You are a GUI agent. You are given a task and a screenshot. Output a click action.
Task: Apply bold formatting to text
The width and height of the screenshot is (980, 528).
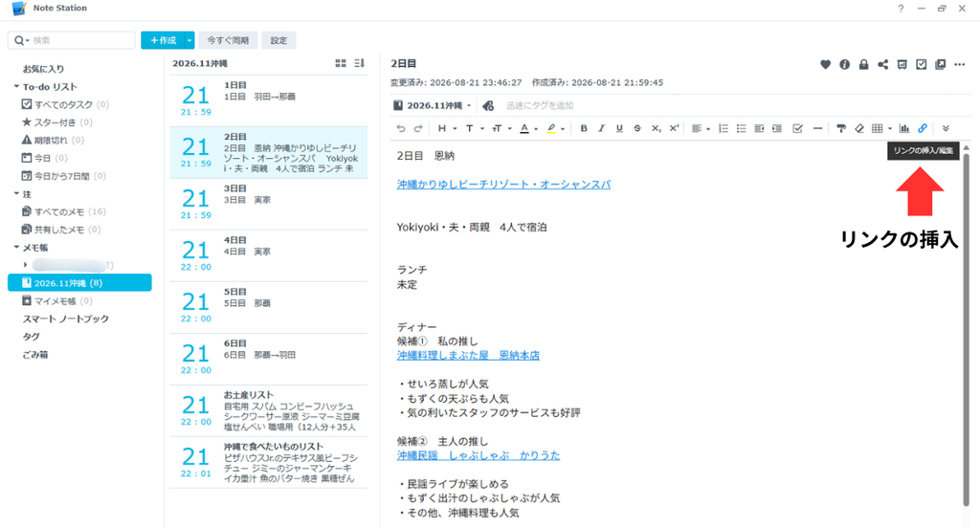click(x=583, y=128)
